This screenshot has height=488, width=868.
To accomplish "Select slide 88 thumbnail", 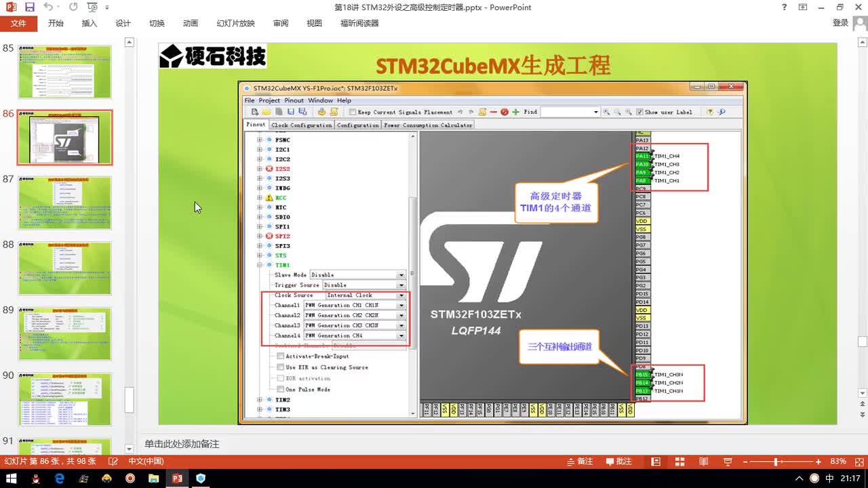I will pos(65,268).
